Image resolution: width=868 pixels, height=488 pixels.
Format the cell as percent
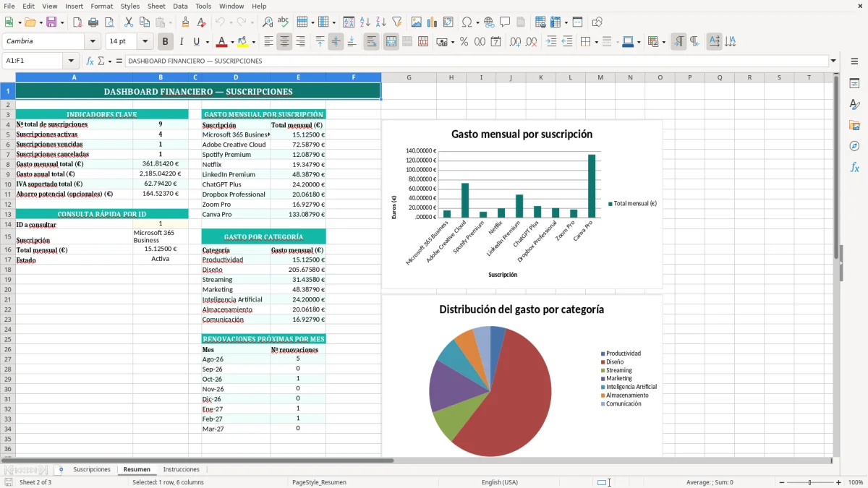[464, 42]
